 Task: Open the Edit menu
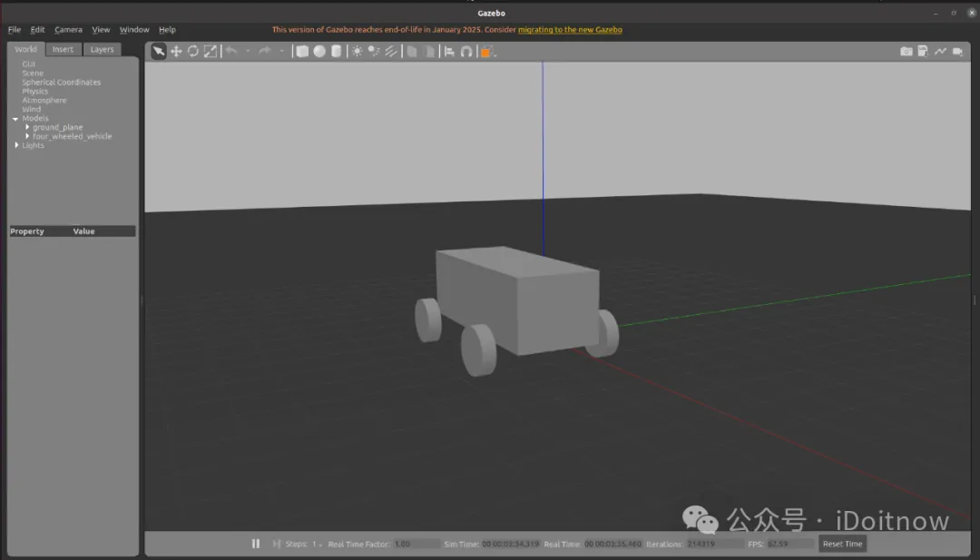(37, 29)
